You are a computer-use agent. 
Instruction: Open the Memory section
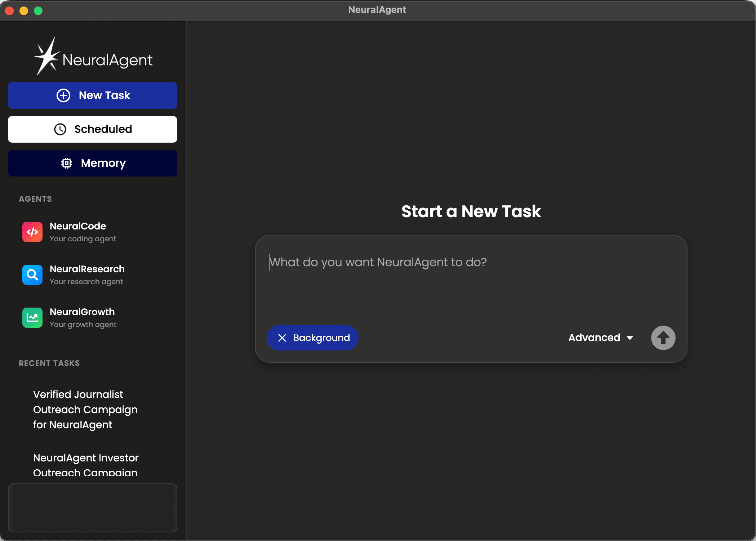[x=93, y=163]
